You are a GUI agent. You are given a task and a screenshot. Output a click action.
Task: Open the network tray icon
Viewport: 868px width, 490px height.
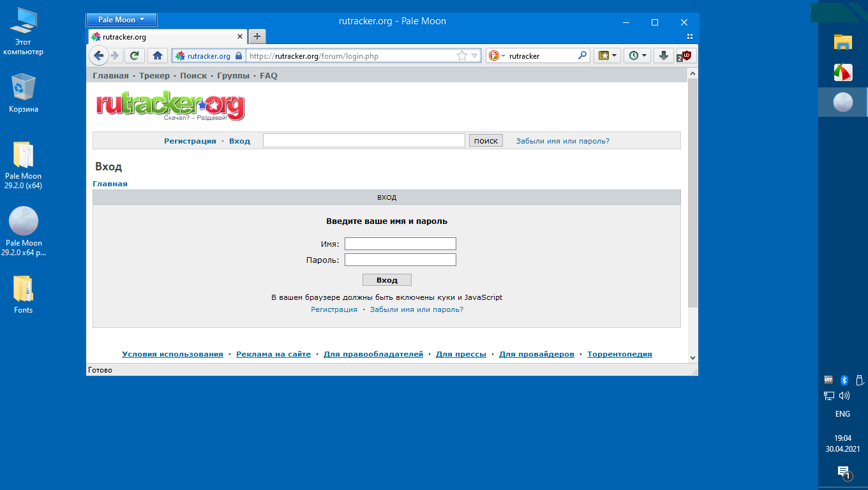click(829, 396)
